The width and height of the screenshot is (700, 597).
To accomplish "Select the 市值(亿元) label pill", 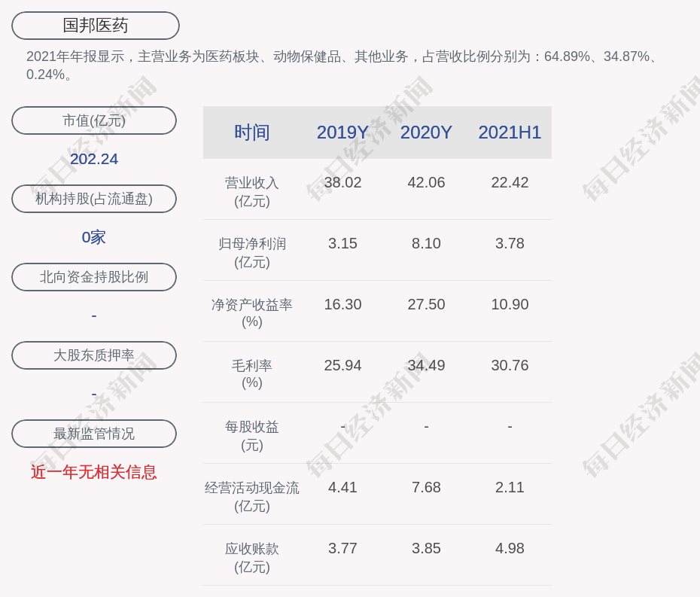I will [x=94, y=120].
